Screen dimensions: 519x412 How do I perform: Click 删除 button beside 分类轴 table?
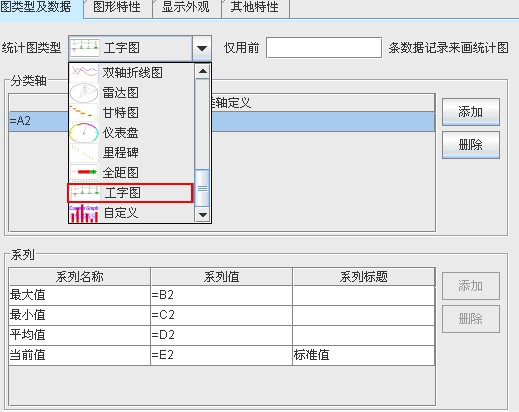471,145
